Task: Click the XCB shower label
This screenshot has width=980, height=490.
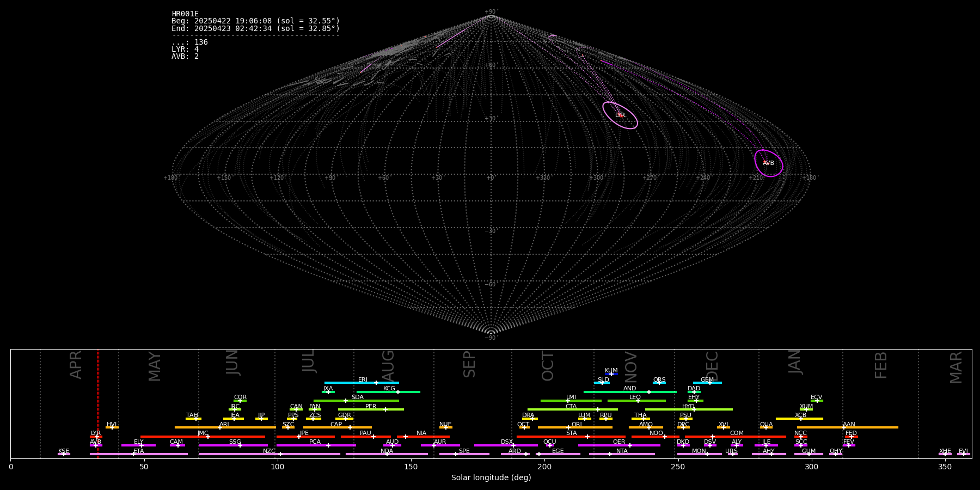Action: (x=800, y=415)
